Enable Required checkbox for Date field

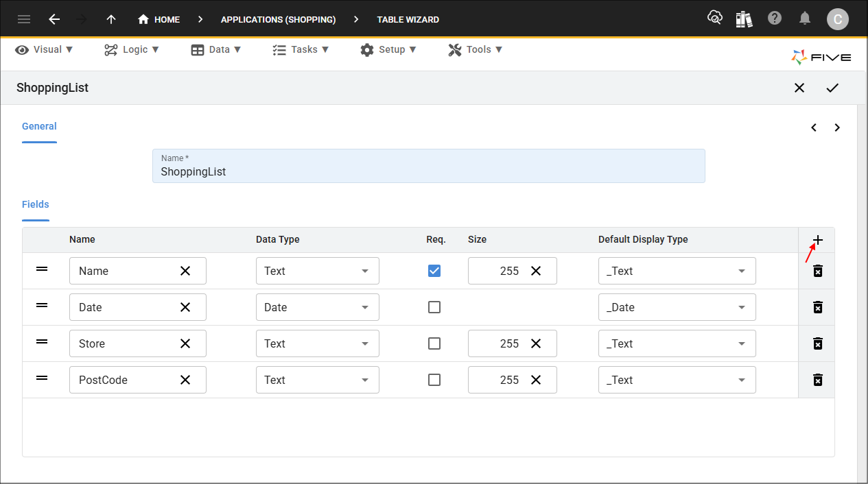[x=434, y=307]
